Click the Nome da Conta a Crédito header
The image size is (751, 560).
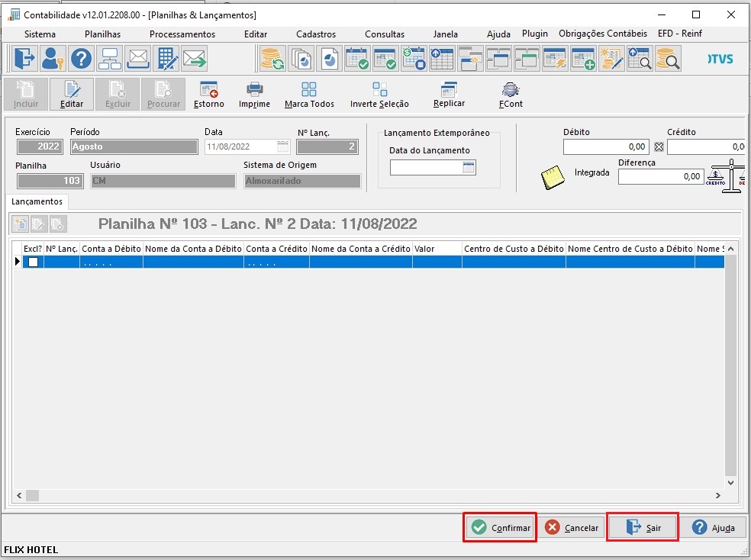click(x=361, y=249)
